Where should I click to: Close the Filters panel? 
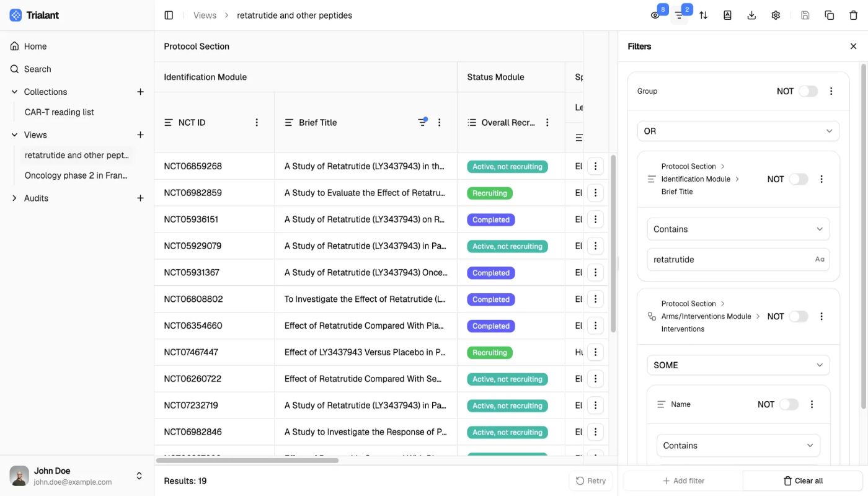pos(853,46)
